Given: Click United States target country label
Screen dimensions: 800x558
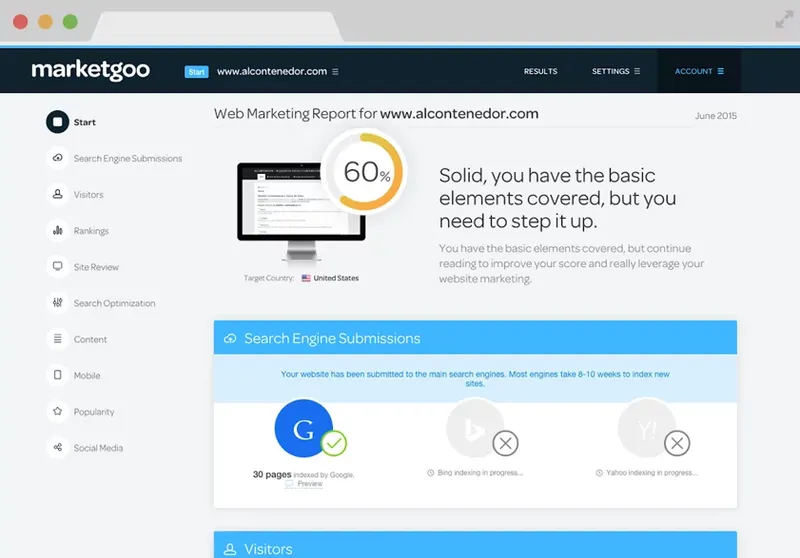Looking at the screenshot, I should click(x=336, y=278).
